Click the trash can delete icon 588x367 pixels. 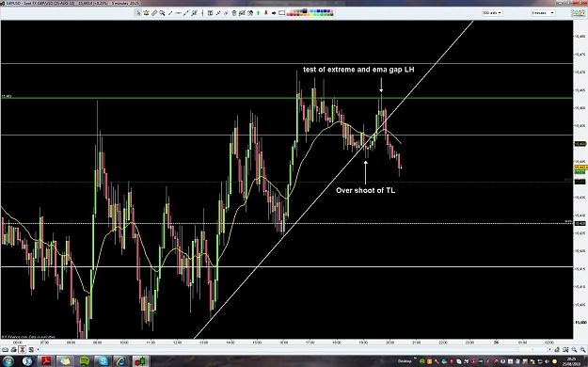pos(234,13)
